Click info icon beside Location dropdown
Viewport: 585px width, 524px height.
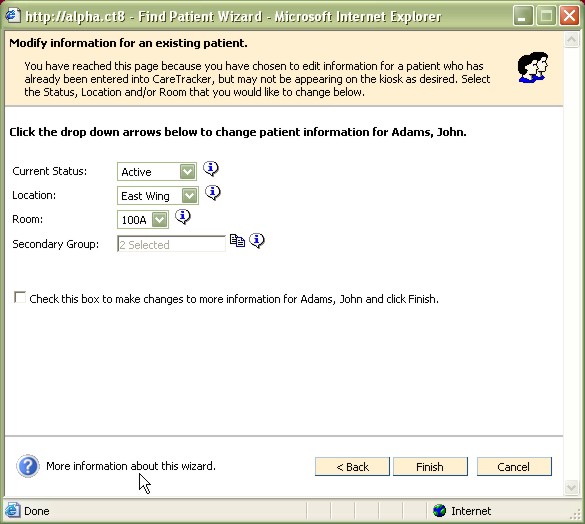click(x=213, y=193)
